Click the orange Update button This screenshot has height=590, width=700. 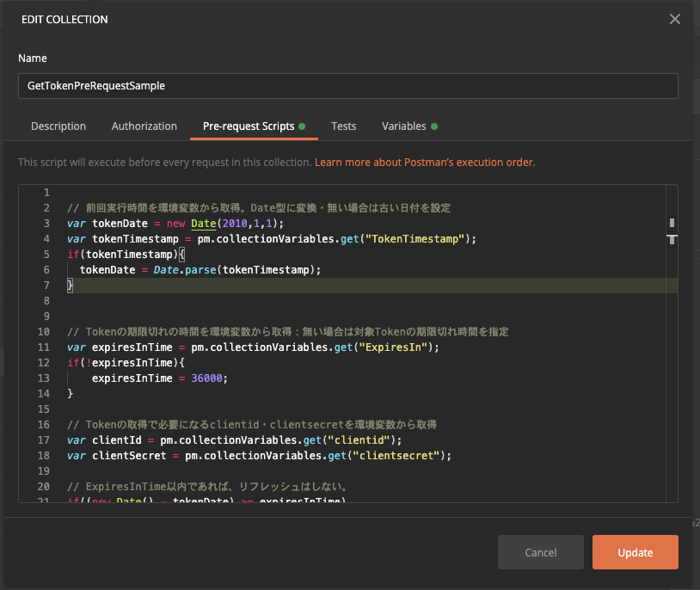635,552
